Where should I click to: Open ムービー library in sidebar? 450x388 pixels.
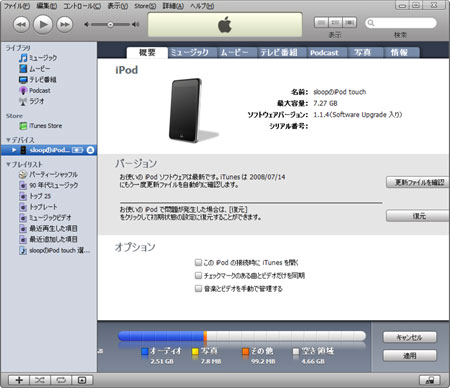click(35, 69)
